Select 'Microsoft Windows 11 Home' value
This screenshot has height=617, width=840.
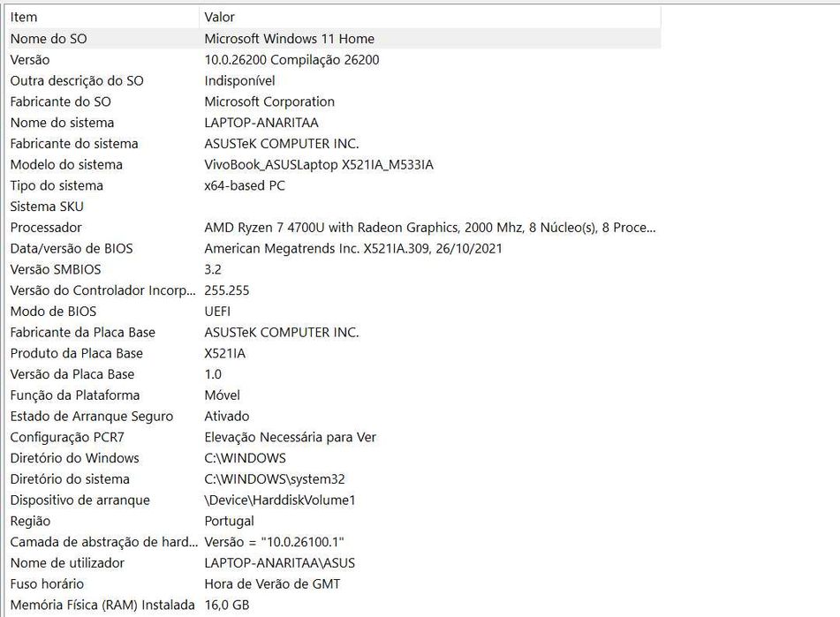[290, 39]
